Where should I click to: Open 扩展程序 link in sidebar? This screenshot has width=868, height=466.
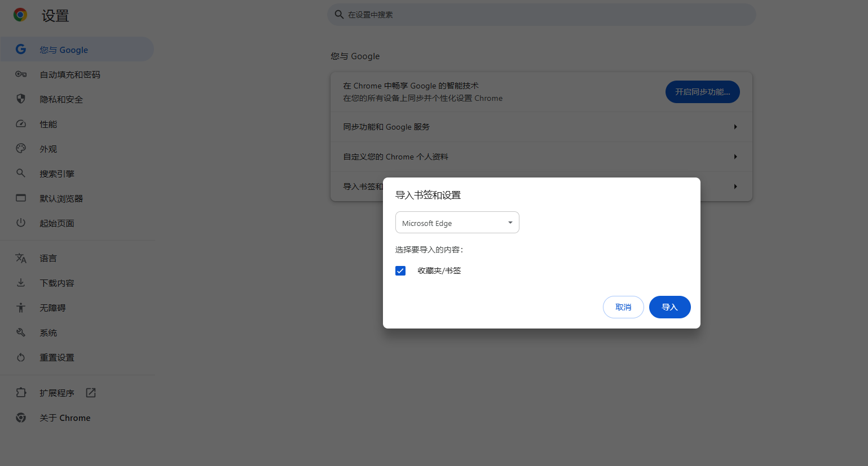77,393
